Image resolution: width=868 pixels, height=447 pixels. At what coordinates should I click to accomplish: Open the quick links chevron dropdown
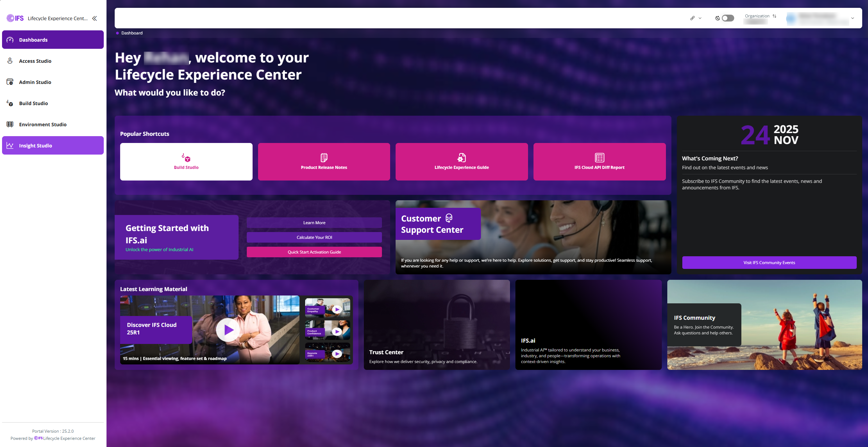coord(700,18)
